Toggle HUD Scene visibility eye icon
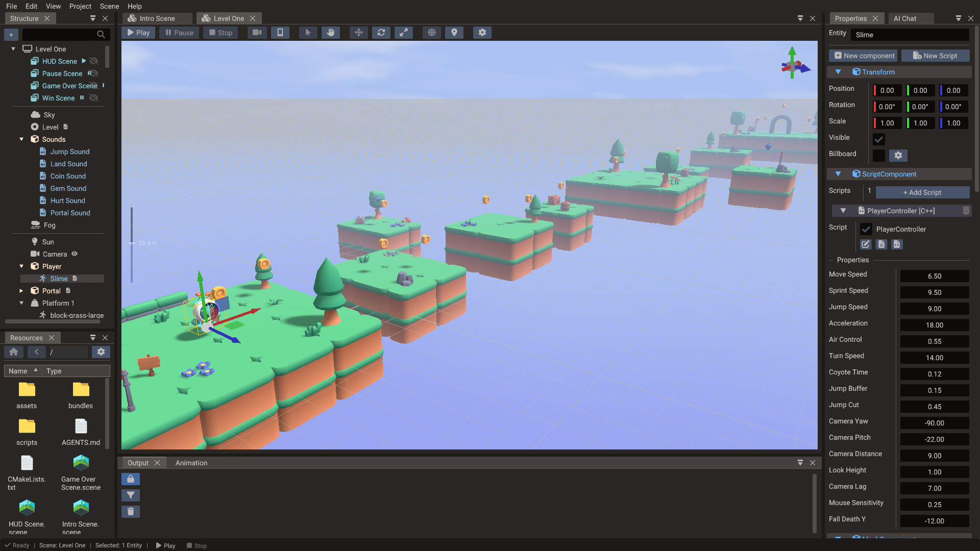This screenshot has width=980, height=551. coord(94,61)
